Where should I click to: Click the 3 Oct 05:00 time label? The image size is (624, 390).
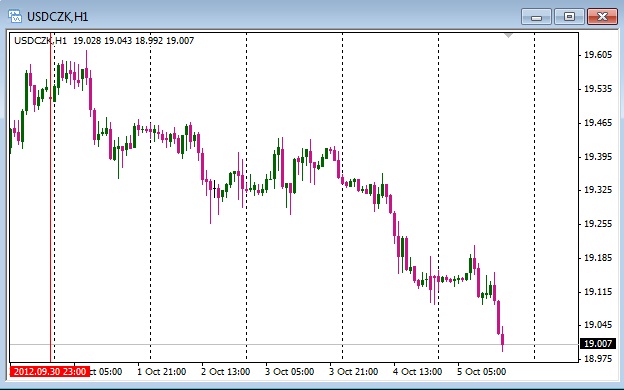[289, 372]
